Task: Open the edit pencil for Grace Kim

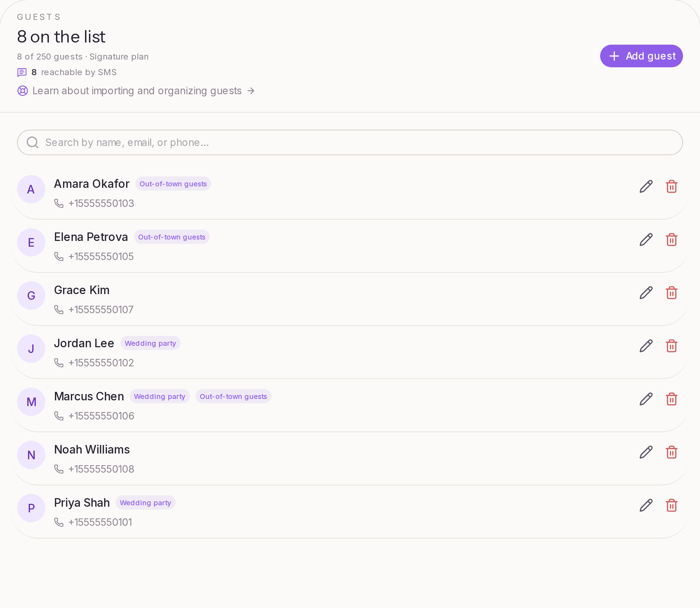Action: [646, 293]
